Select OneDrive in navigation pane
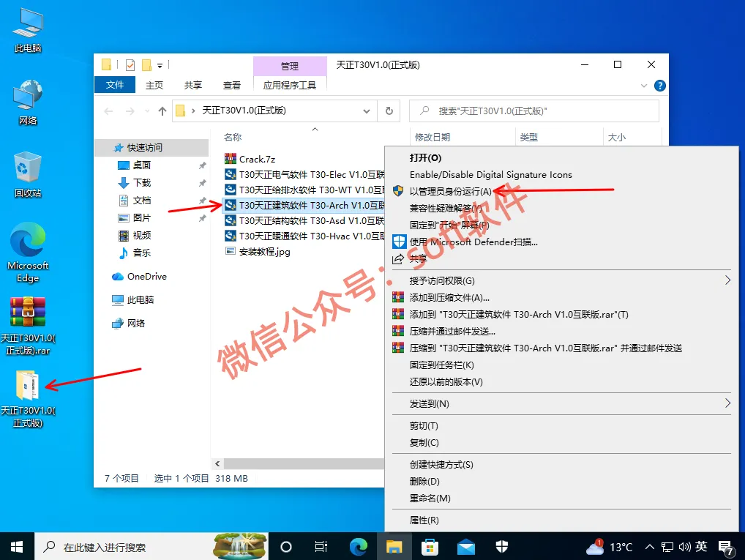745x560 pixels. pyautogui.click(x=140, y=276)
